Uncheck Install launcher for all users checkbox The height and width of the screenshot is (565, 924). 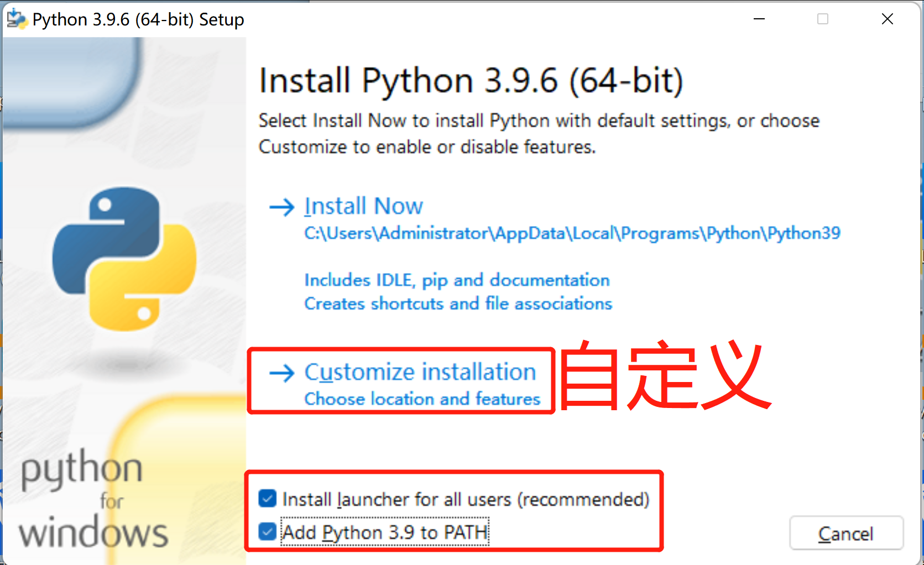(x=268, y=499)
